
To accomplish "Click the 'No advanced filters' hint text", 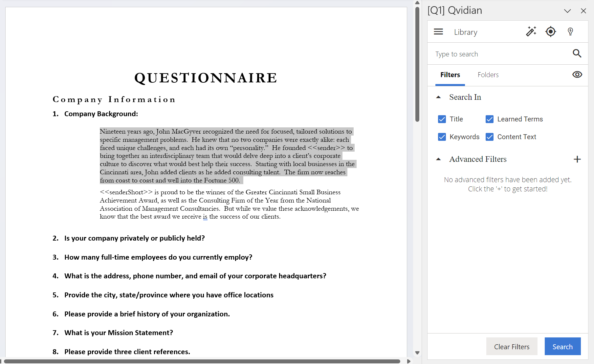I will (x=508, y=184).
